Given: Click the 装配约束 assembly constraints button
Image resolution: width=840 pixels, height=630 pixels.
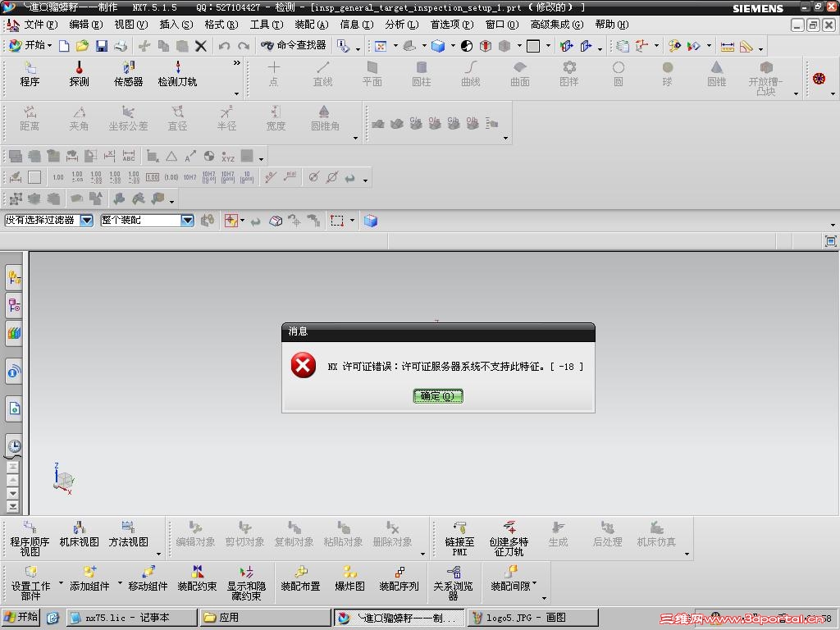Looking at the screenshot, I should (197, 579).
